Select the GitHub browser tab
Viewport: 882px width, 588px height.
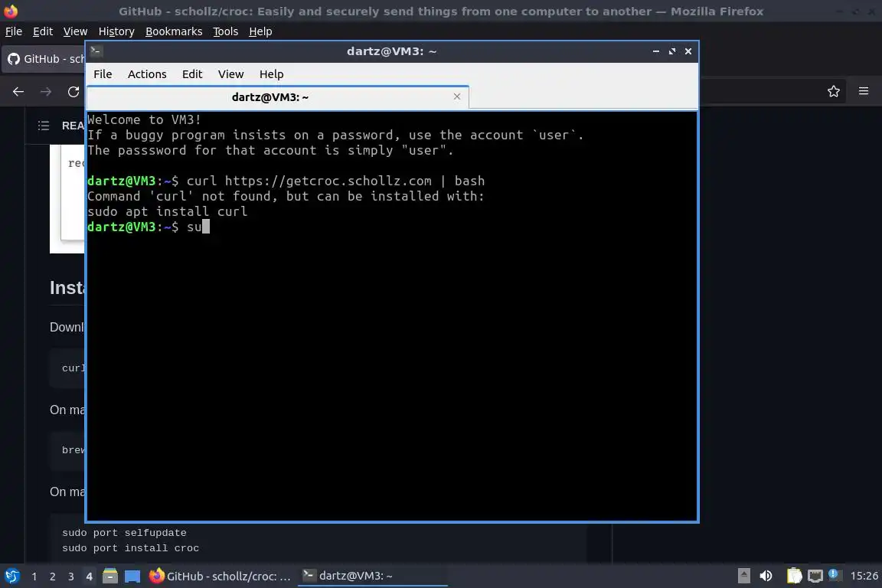click(44, 59)
